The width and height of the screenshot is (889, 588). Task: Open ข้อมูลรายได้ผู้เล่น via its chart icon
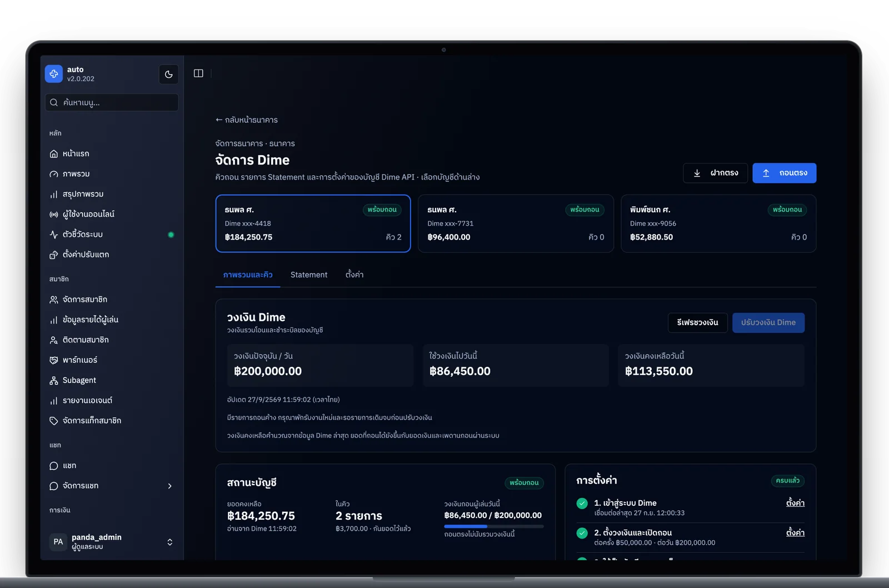(54, 320)
